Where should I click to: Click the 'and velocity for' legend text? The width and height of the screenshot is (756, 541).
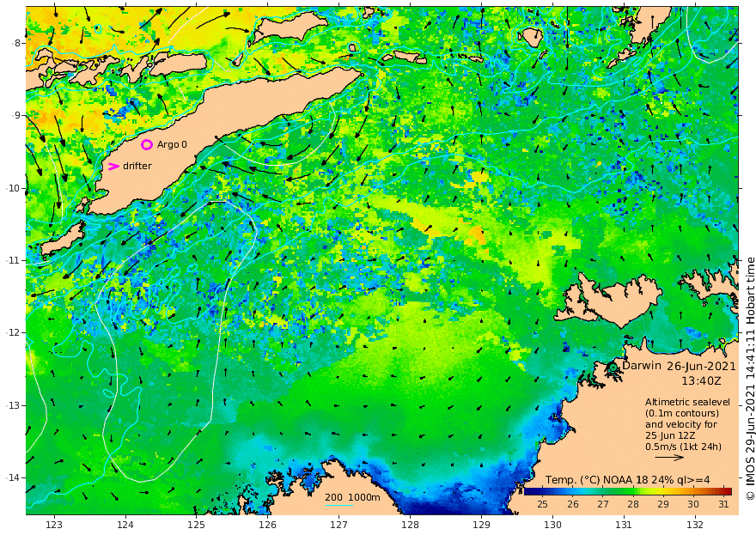point(681,424)
